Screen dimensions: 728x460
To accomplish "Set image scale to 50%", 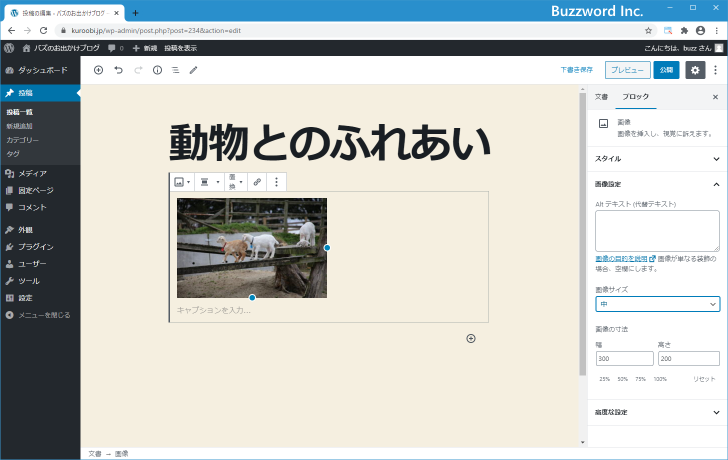I will (623, 379).
